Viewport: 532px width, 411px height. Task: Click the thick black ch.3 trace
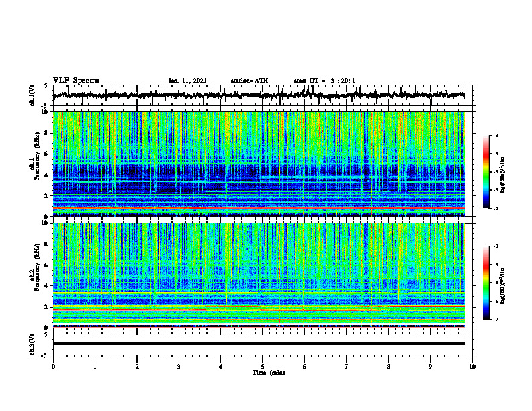click(x=259, y=344)
